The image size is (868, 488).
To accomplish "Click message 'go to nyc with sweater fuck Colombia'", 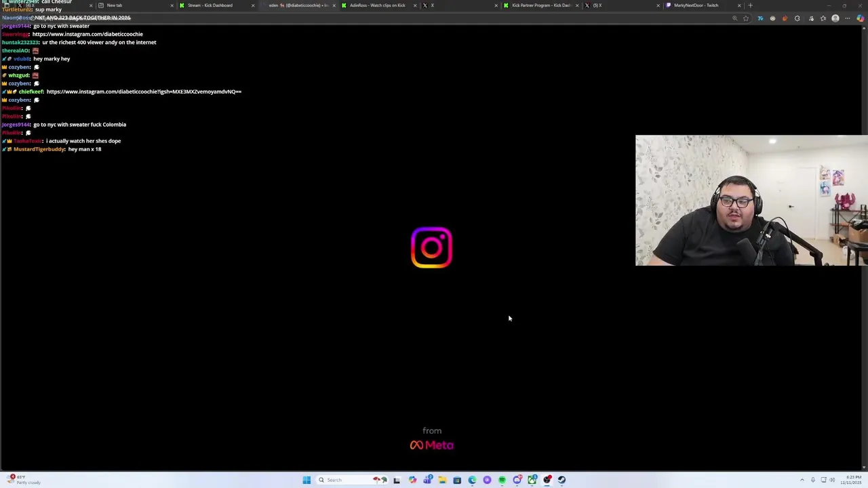I will pyautogui.click(x=79, y=125).
